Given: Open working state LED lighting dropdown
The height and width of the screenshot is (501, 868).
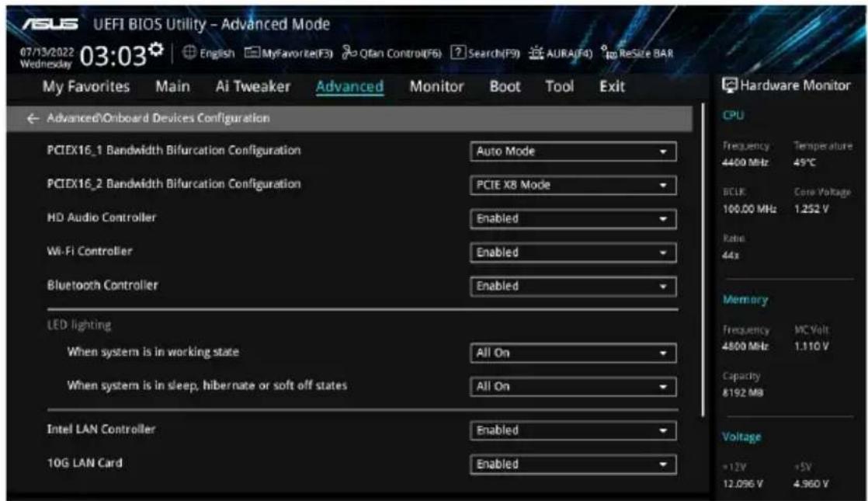Looking at the screenshot, I should pos(573,353).
